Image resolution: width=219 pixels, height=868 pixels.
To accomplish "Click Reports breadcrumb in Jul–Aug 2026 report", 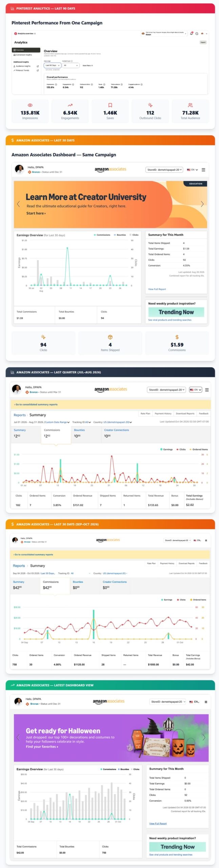I will [x=20, y=415].
